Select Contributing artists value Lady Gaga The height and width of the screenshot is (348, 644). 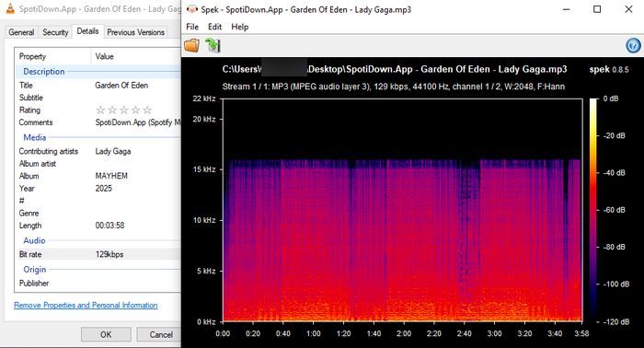point(113,151)
